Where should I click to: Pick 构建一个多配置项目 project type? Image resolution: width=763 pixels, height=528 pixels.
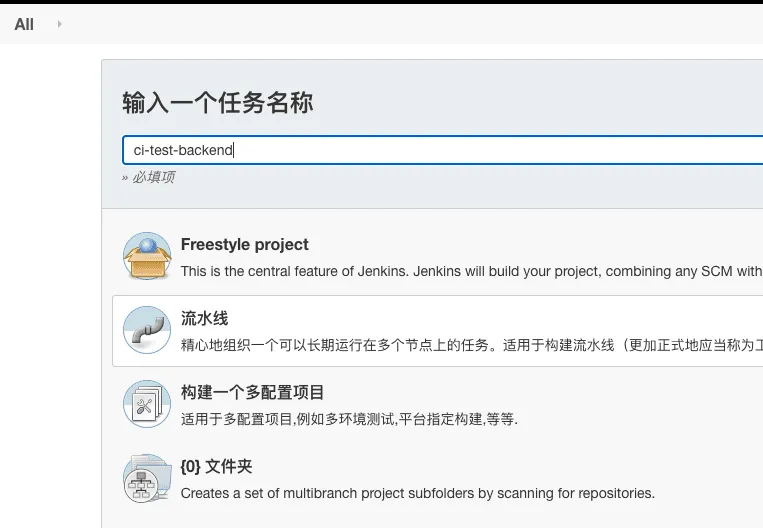[252, 392]
